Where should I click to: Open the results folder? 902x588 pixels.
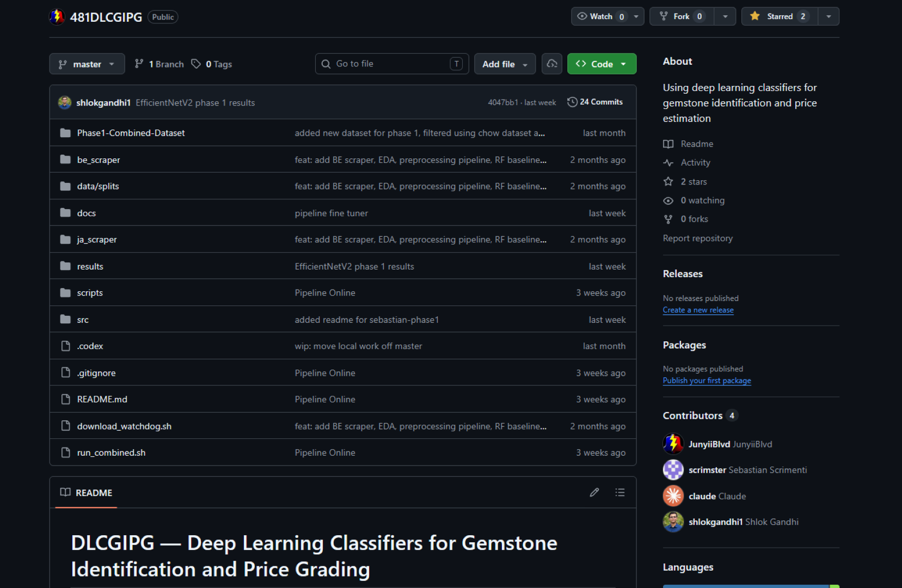pyautogui.click(x=90, y=266)
